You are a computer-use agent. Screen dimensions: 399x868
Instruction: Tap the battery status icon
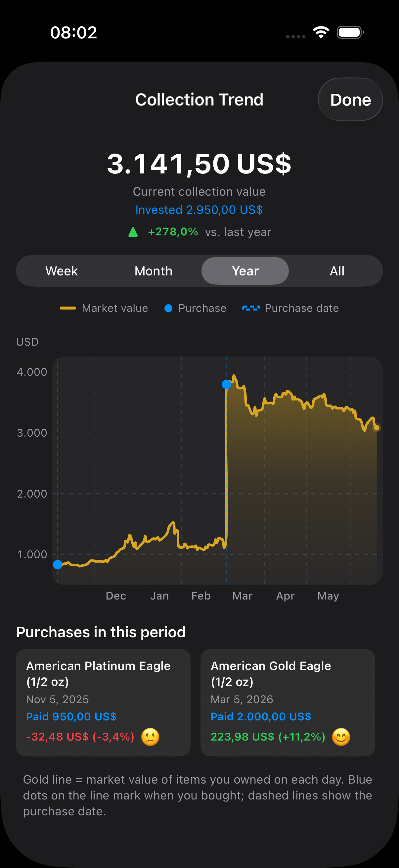pyautogui.click(x=350, y=32)
